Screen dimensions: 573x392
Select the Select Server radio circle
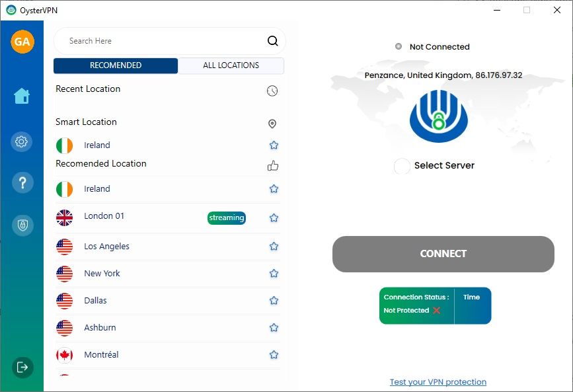(x=401, y=166)
